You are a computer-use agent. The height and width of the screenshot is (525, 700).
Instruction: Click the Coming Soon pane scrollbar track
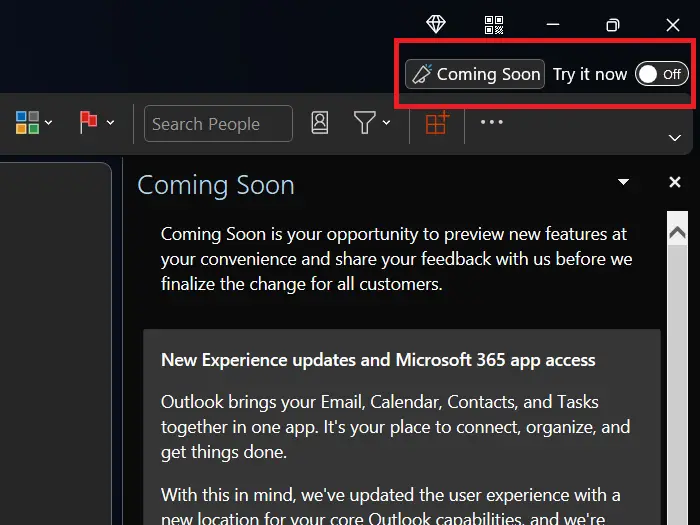[677, 384]
